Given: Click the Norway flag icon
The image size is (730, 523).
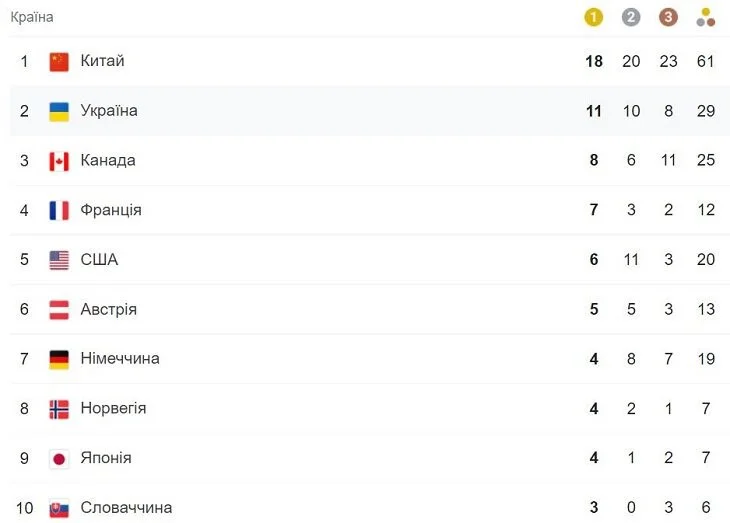Looking at the screenshot, I should click(x=59, y=409).
